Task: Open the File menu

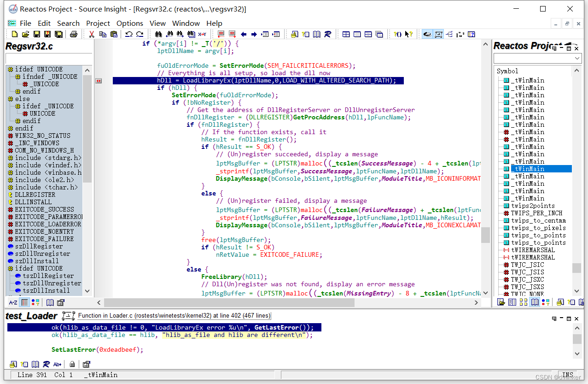Action: tap(26, 23)
